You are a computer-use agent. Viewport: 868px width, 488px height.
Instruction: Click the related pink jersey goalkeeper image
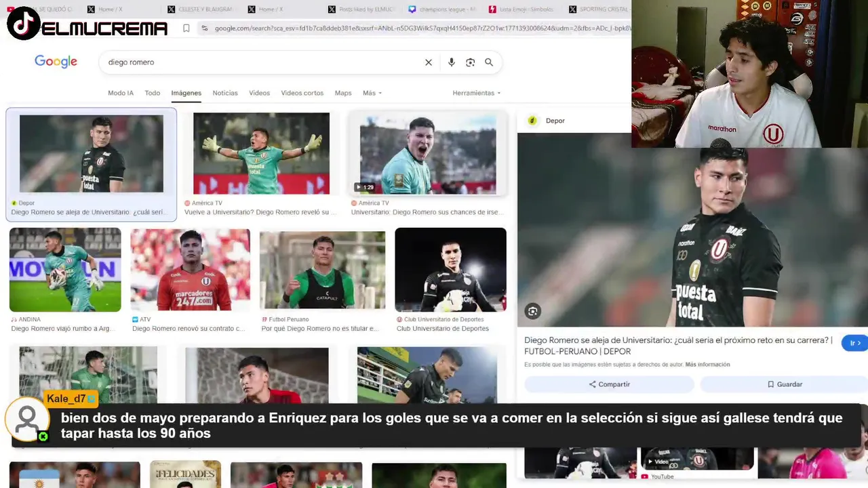[812, 463]
